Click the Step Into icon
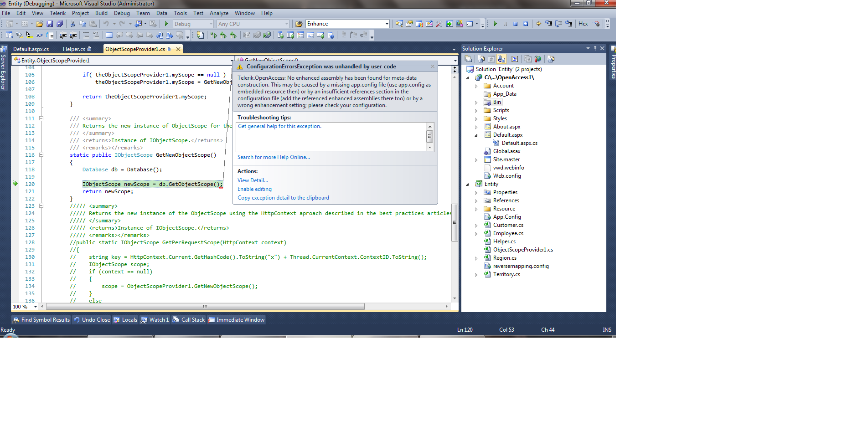 point(549,24)
